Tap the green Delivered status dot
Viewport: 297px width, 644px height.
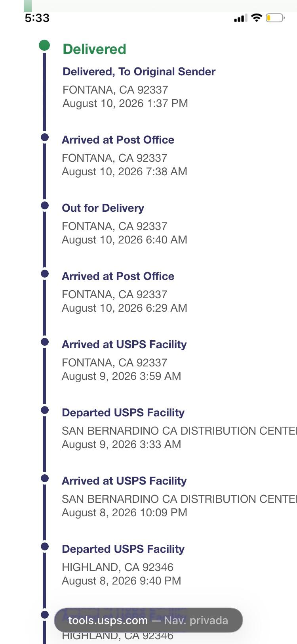[x=44, y=45]
